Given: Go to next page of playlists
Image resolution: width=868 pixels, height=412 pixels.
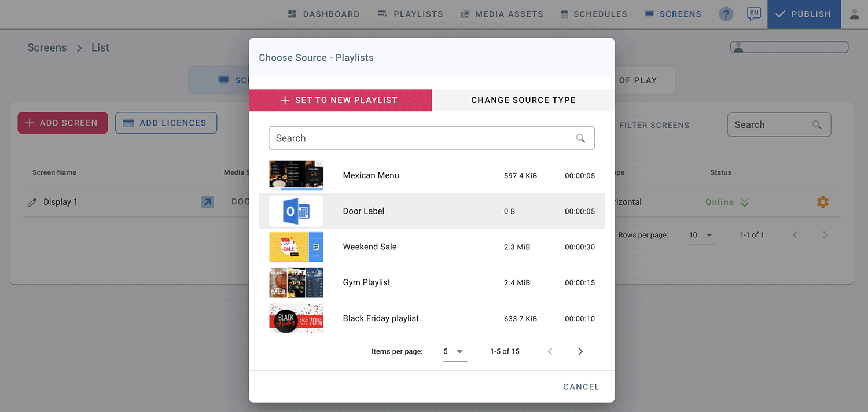Looking at the screenshot, I should click(580, 351).
